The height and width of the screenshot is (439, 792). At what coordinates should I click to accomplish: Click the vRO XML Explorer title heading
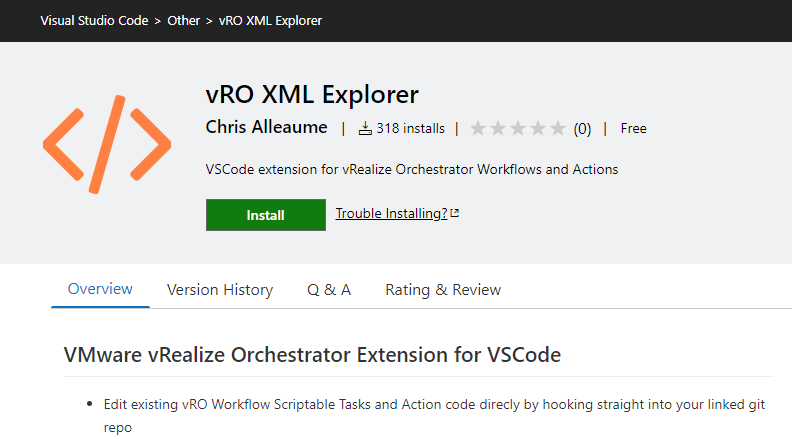pos(312,95)
